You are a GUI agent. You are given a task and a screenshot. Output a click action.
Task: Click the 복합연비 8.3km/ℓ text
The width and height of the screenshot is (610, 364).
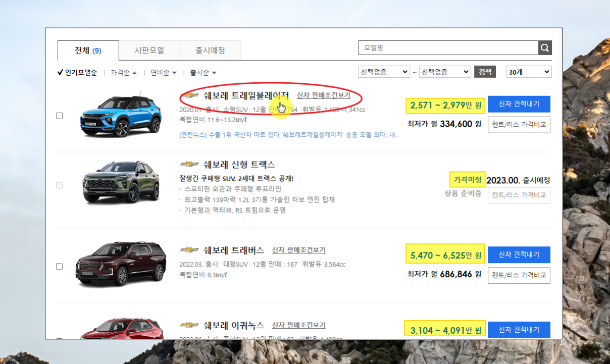point(204,275)
